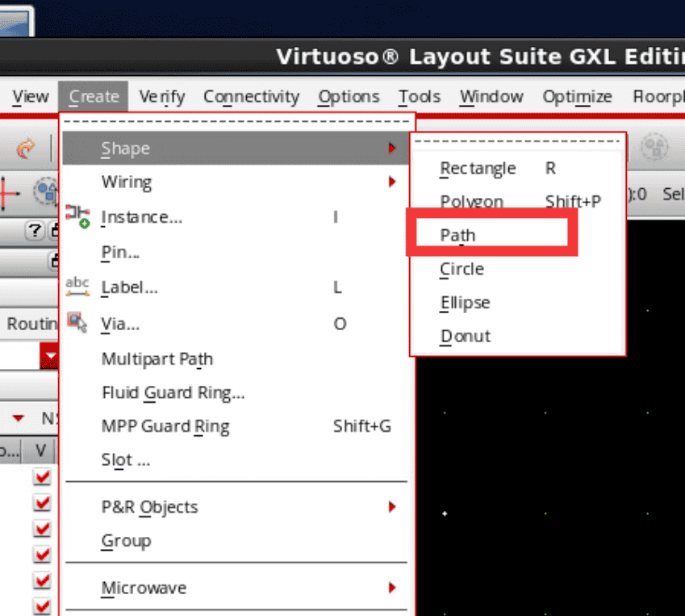
Task: Choose Via... from the Create menu
Action: (x=235, y=324)
